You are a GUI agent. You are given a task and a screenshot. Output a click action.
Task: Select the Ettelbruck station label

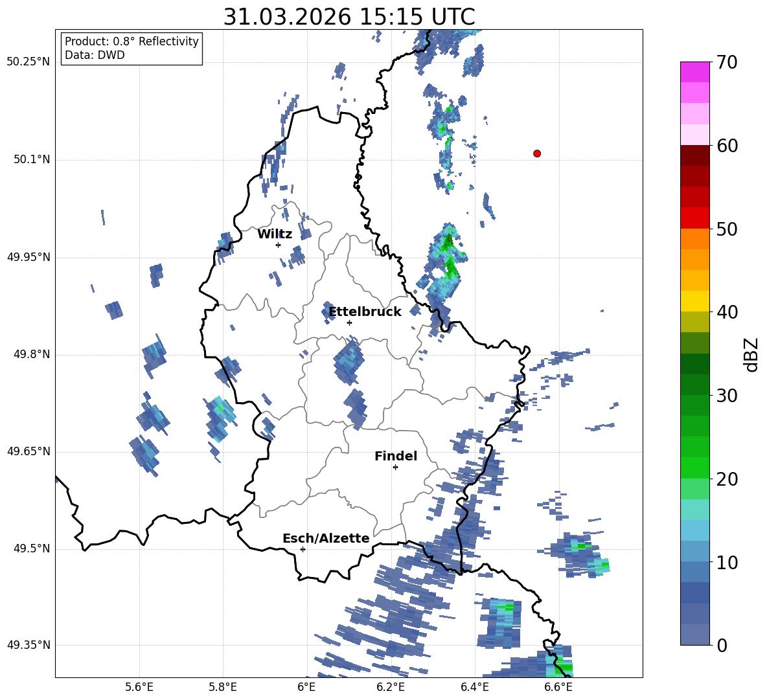point(365,312)
